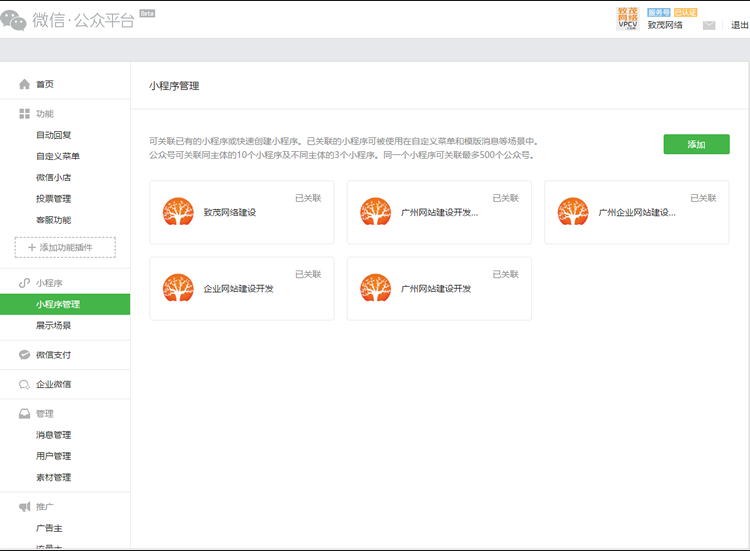Go to 素材管理 in sidebar
The height and width of the screenshot is (551, 750).
pyautogui.click(x=54, y=477)
